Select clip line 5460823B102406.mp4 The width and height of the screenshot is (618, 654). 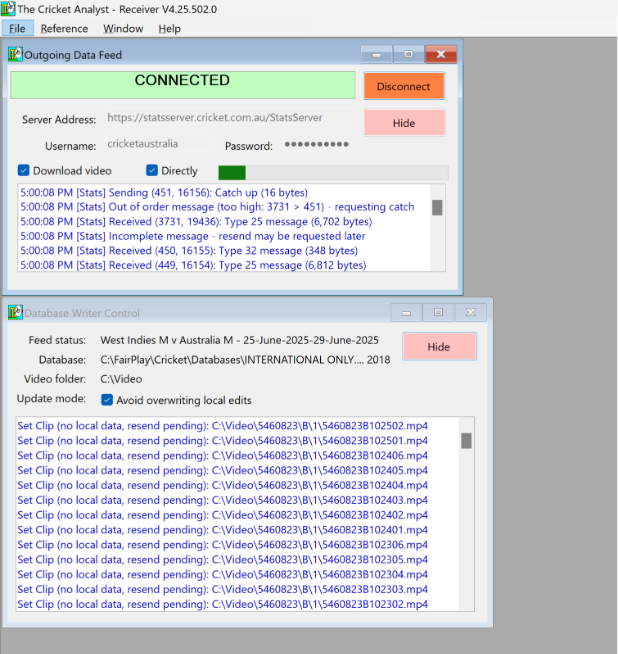pyautogui.click(x=222, y=455)
